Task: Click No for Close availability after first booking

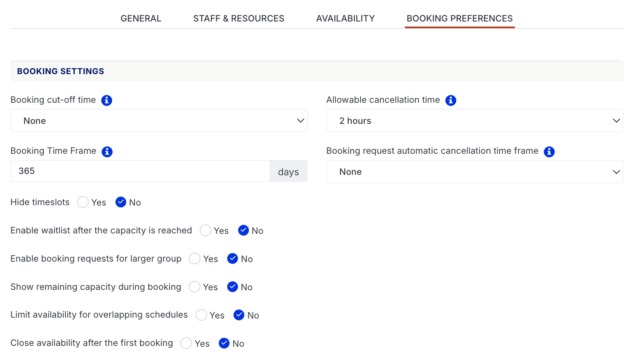Action: point(224,343)
